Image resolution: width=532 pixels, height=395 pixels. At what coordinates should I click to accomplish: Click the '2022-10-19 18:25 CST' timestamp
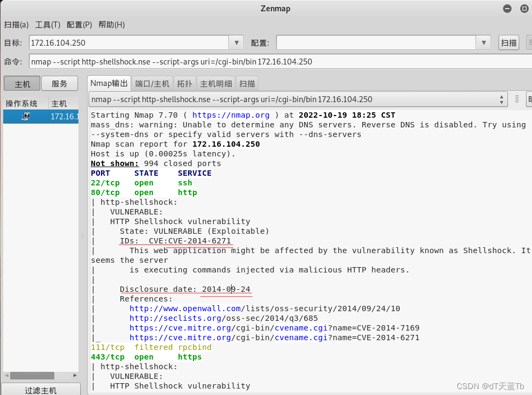pyautogui.click(x=347, y=116)
